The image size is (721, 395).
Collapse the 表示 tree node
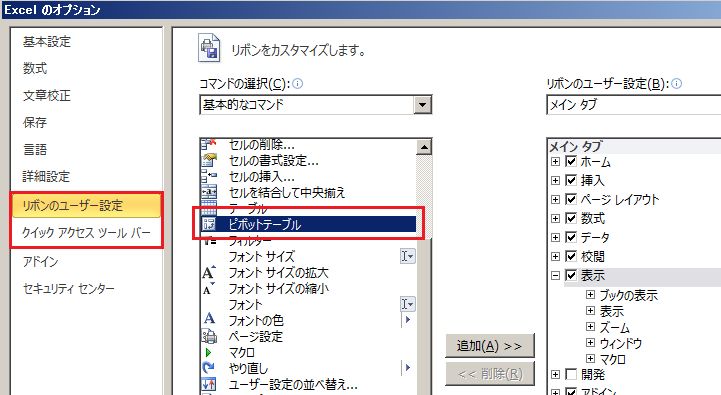point(555,275)
